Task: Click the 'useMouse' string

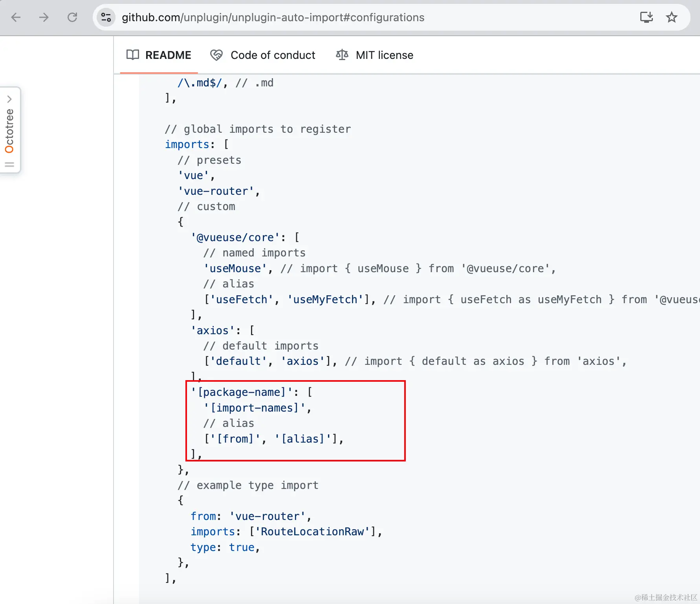Action: 235,269
